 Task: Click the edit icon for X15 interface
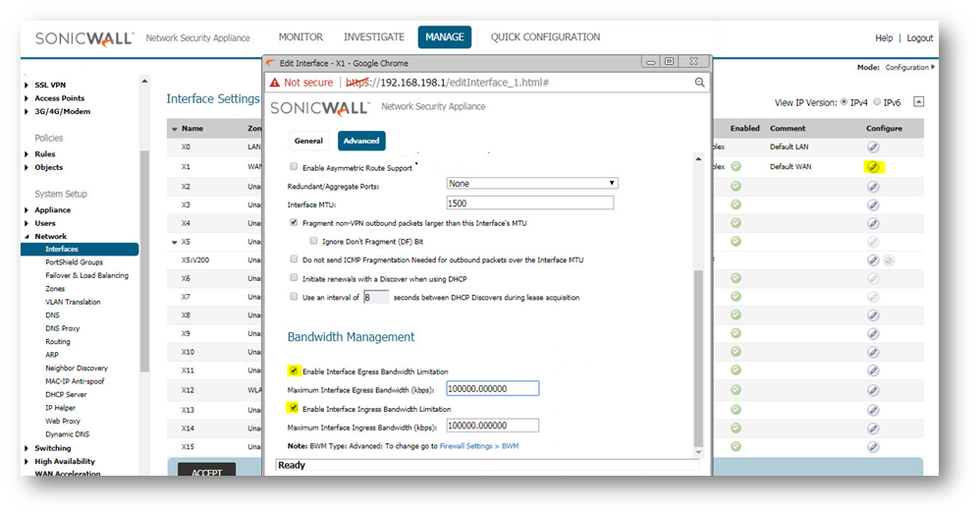click(872, 447)
